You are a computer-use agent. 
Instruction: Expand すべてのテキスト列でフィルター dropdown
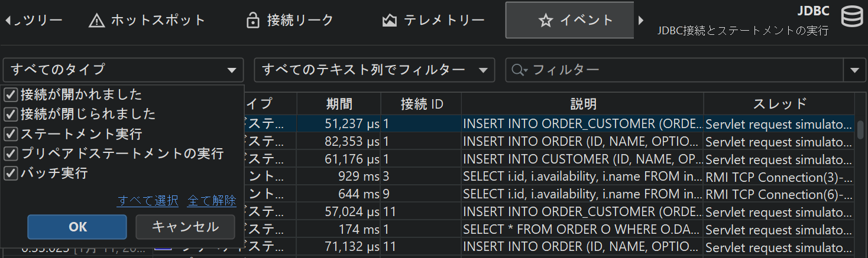pos(374,70)
